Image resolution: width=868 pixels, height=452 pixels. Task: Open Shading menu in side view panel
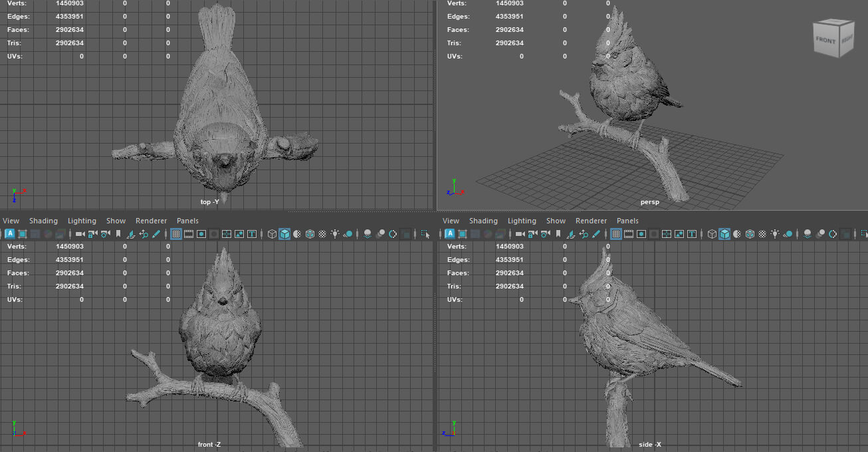[483, 221]
